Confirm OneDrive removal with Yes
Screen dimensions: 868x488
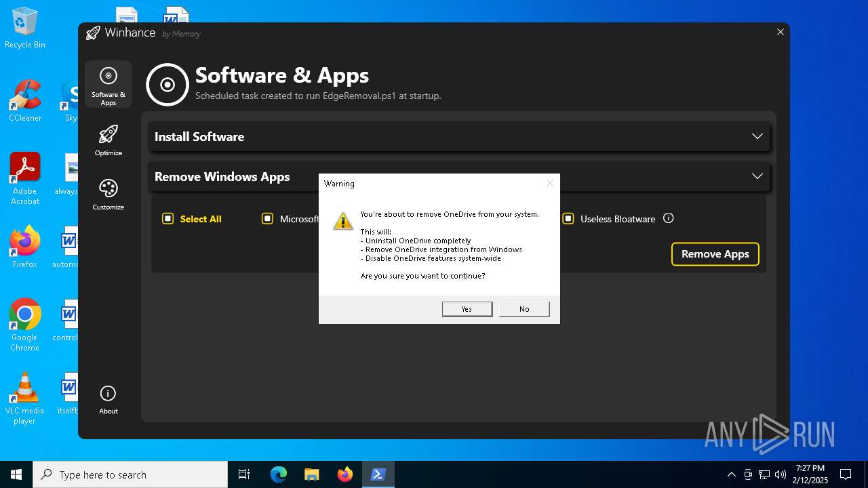467,309
